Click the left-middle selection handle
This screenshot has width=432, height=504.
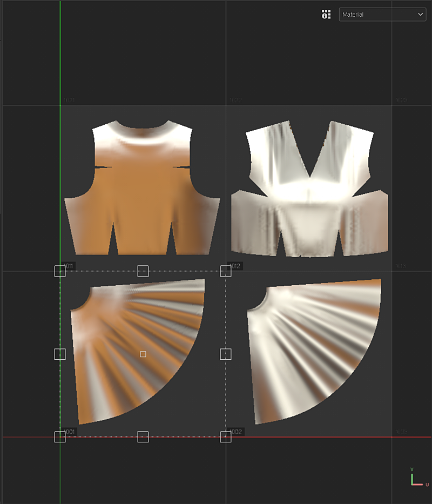click(60, 354)
